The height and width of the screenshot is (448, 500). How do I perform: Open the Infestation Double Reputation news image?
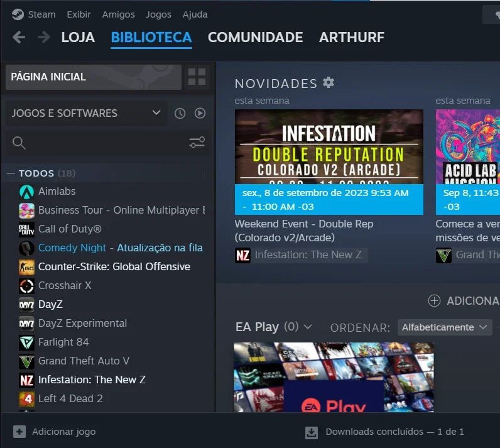[329, 146]
